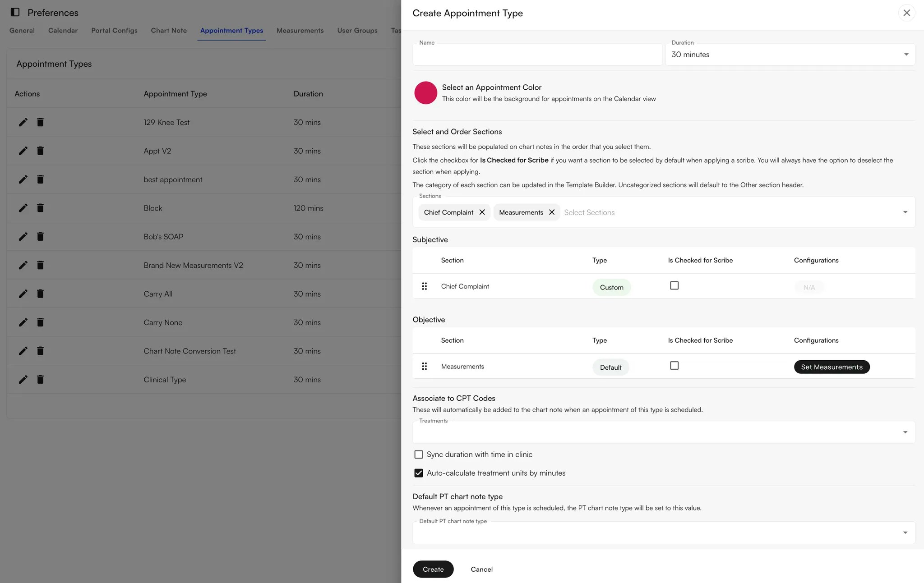
Task: Open the Portal Configs tab
Action: coord(114,30)
